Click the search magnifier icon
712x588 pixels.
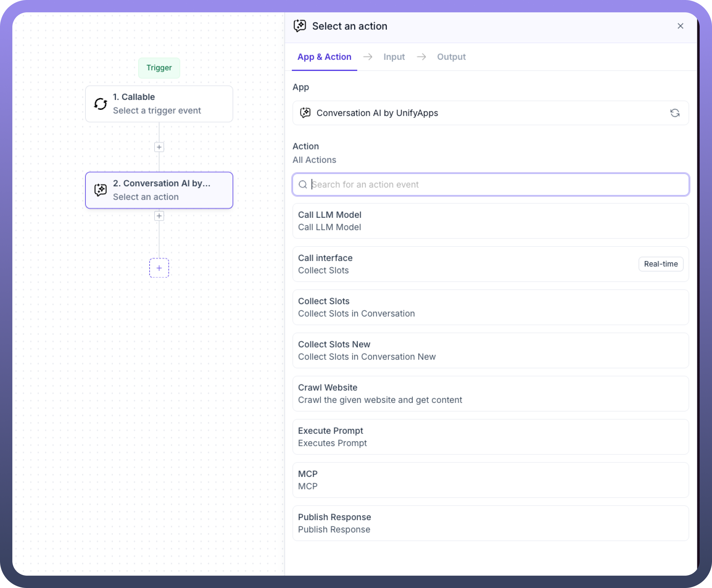pyautogui.click(x=303, y=184)
